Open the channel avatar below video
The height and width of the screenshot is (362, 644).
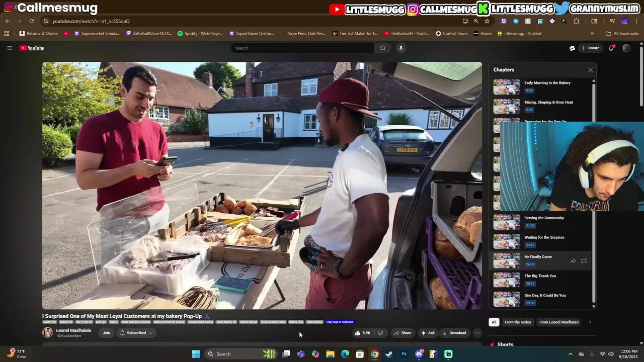[47, 333]
